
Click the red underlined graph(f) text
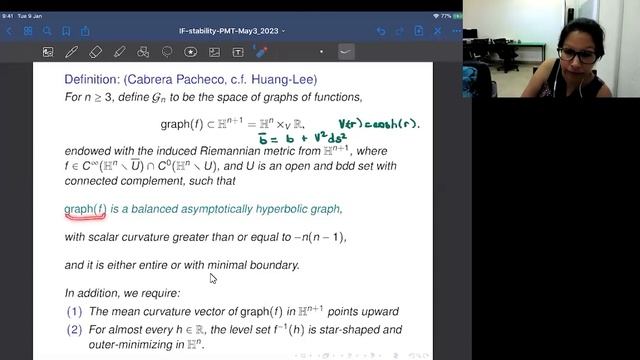[x=85, y=209]
